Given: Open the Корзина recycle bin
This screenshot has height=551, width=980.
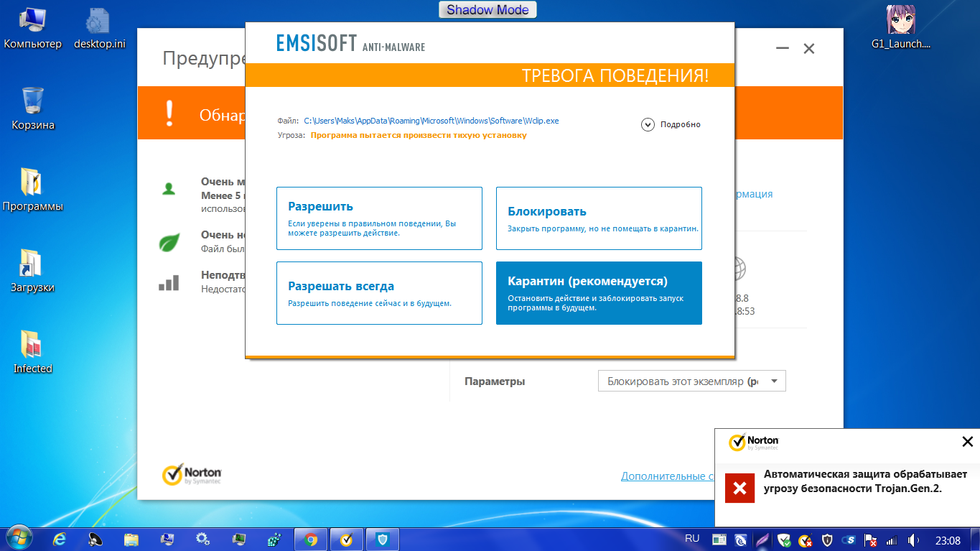Looking at the screenshot, I should coord(32,109).
